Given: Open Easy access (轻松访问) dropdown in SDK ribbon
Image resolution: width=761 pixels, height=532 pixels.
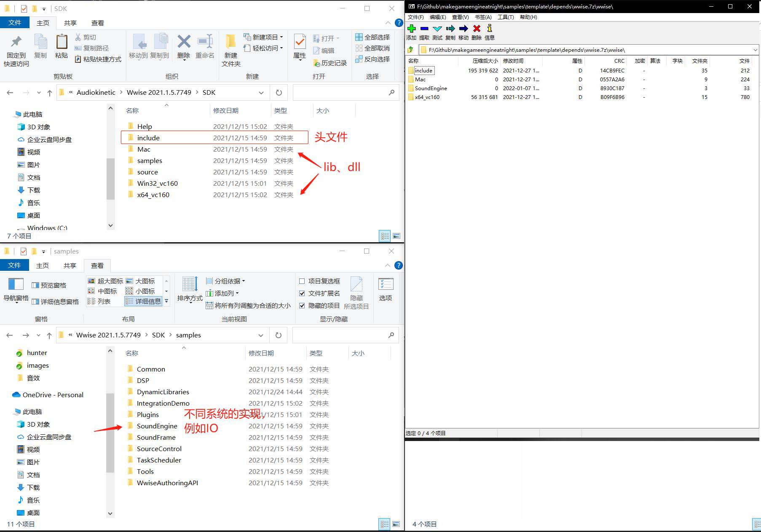Looking at the screenshot, I should [263, 48].
